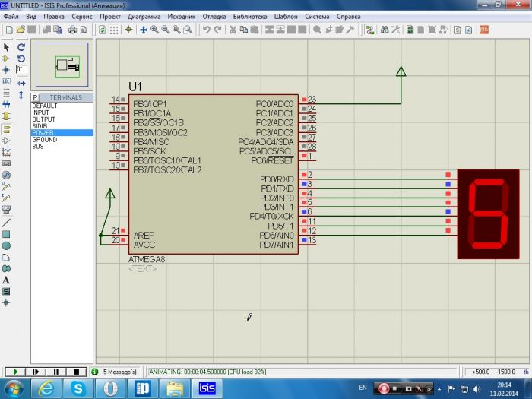The image size is (532, 399).
Task: Open the Шаблон menu
Action: tap(286, 16)
